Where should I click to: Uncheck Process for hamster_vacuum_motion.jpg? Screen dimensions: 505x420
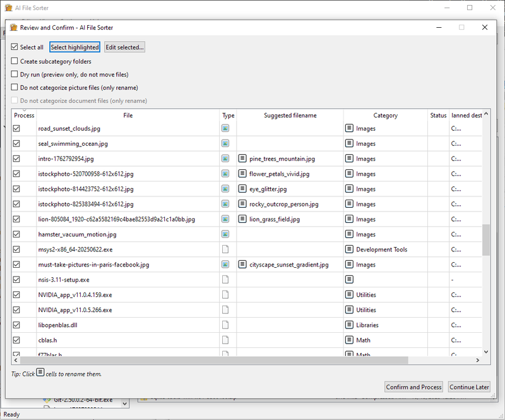[16, 234]
